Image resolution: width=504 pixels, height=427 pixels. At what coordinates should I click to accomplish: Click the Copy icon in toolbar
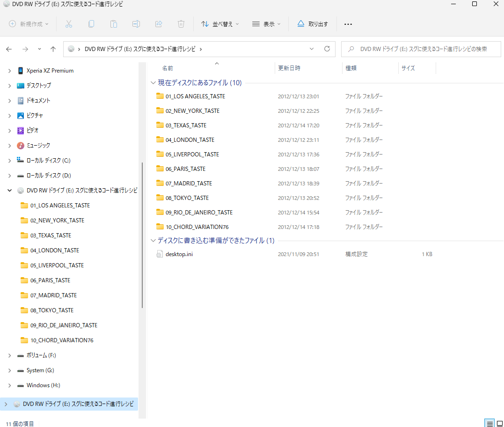91,24
